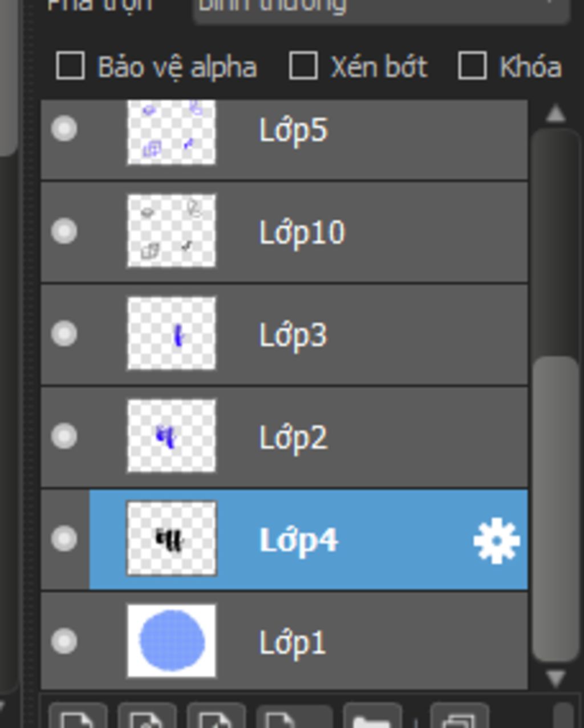
Task: Select the Lớp3 layer
Action: tap(284, 334)
